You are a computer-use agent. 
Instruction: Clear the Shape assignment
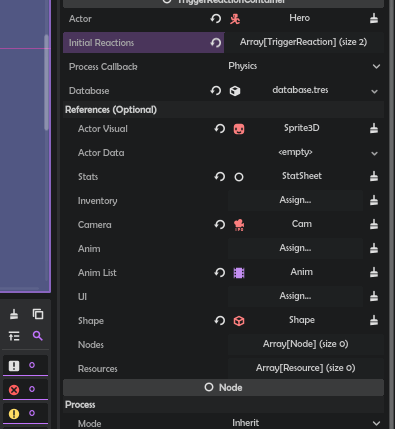coord(374,321)
